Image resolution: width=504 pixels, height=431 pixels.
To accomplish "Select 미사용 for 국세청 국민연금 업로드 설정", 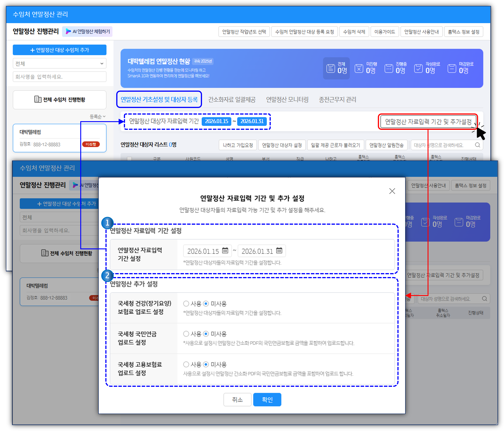I will coord(206,334).
